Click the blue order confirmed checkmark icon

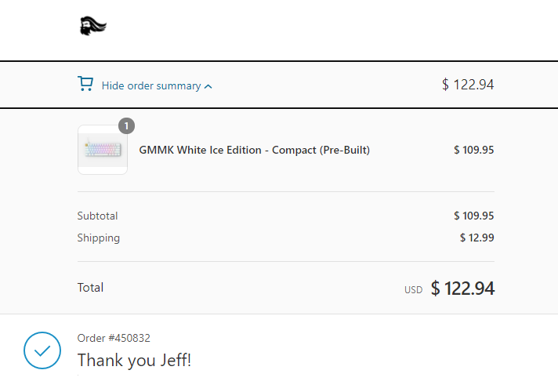click(42, 350)
